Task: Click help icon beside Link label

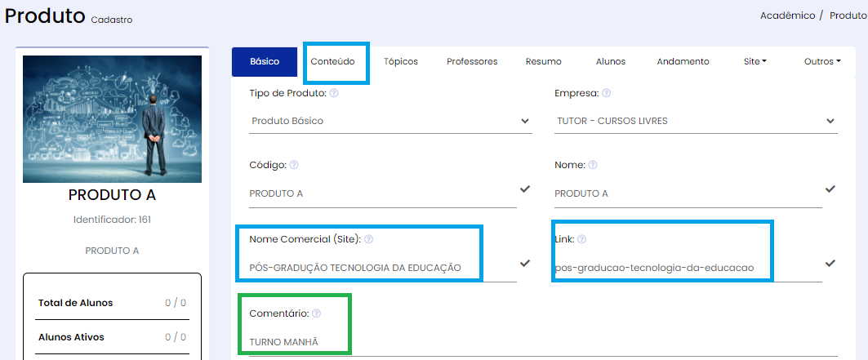Action: 582,239
